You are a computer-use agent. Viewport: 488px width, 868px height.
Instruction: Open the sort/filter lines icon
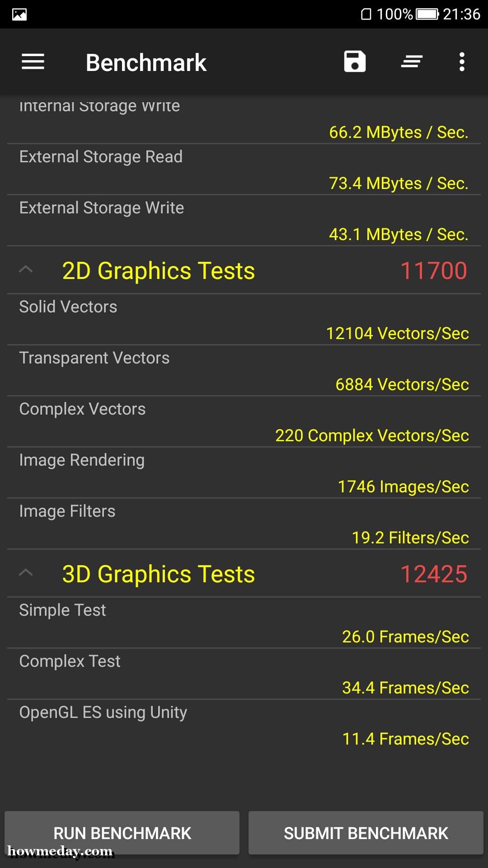[412, 61]
